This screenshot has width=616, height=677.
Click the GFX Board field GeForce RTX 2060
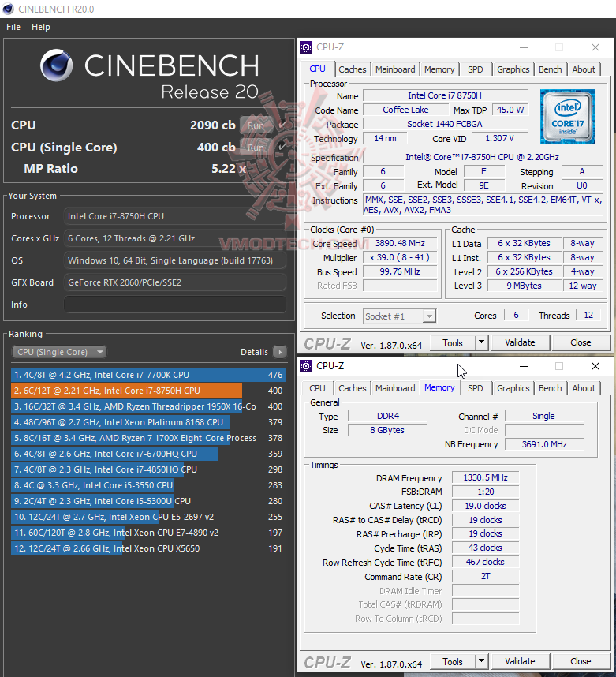[175, 282]
